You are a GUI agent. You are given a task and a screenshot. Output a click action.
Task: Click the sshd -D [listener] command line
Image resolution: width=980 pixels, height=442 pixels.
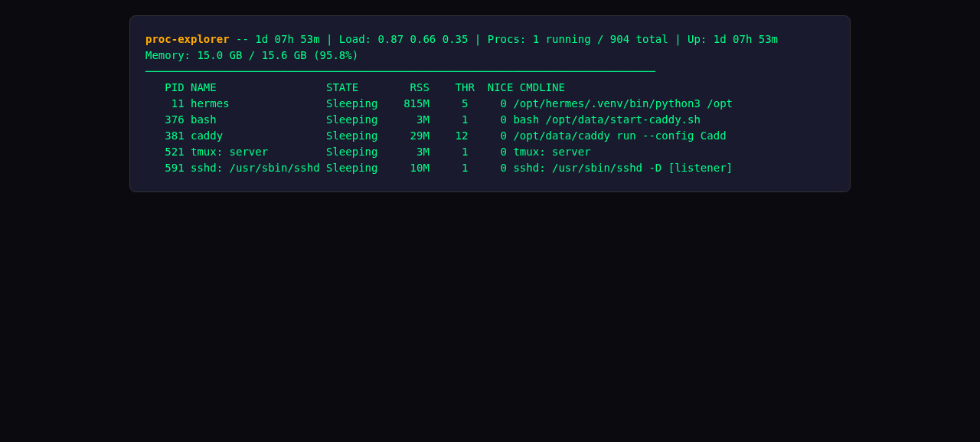[622, 168]
